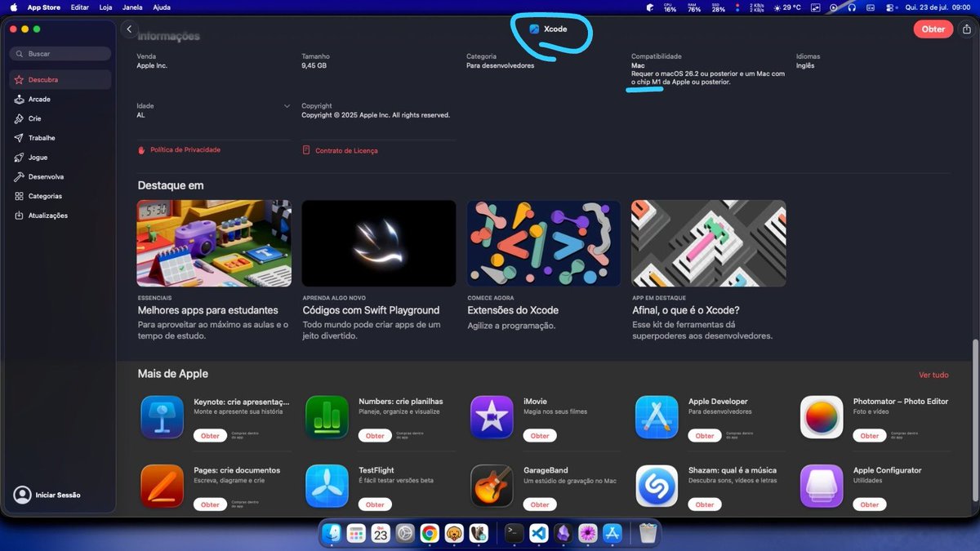980x551 pixels.
Task: Click Obter for Numbers
Action: [x=375, y=436]
